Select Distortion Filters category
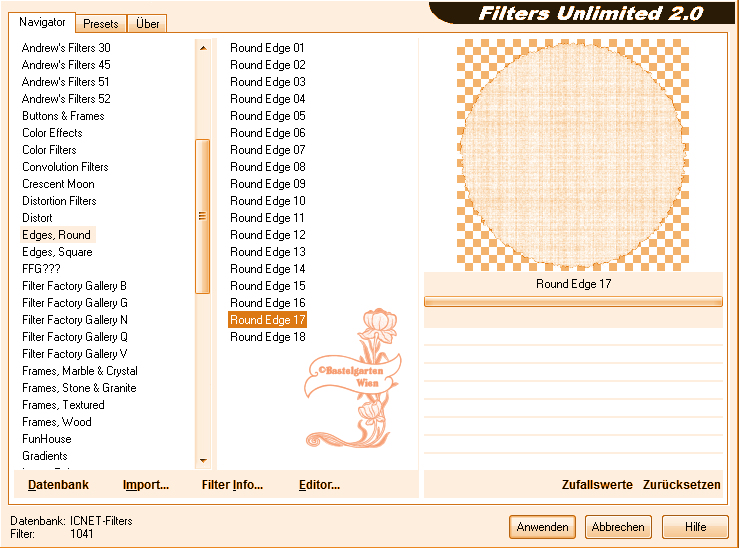 point(59,201)
